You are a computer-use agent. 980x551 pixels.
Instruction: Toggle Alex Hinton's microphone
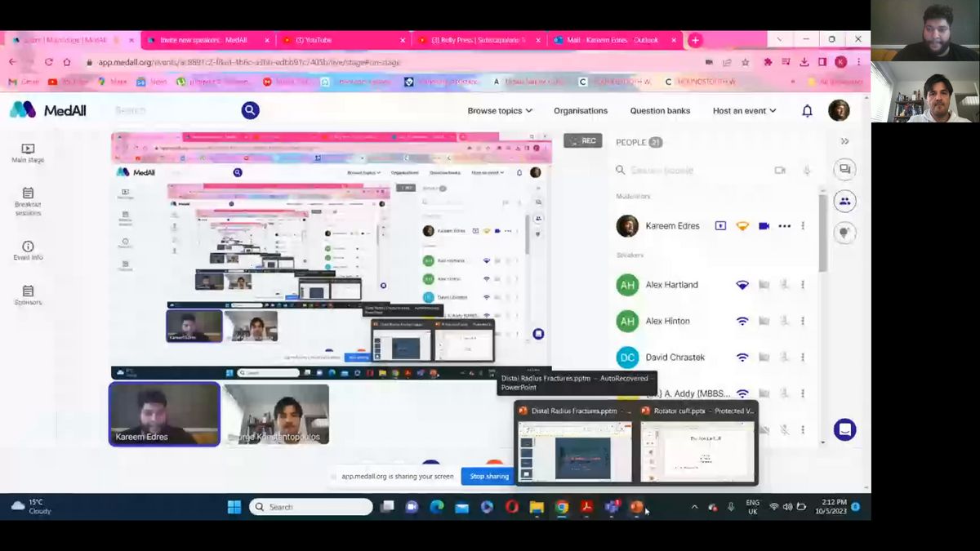[784, 322]
